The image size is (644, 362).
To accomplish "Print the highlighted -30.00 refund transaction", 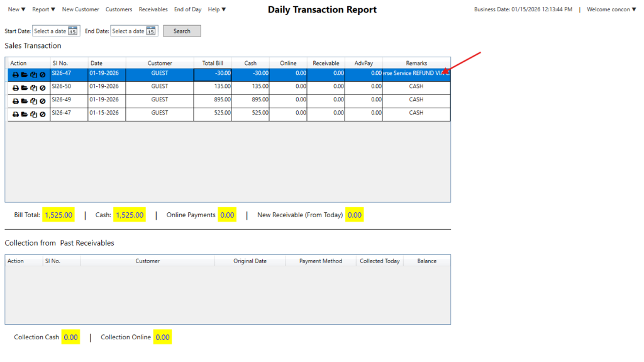I will coord(16,74).
